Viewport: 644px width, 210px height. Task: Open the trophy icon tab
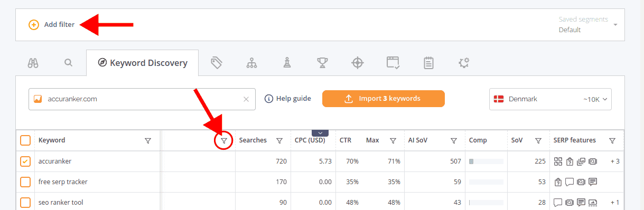322,63
